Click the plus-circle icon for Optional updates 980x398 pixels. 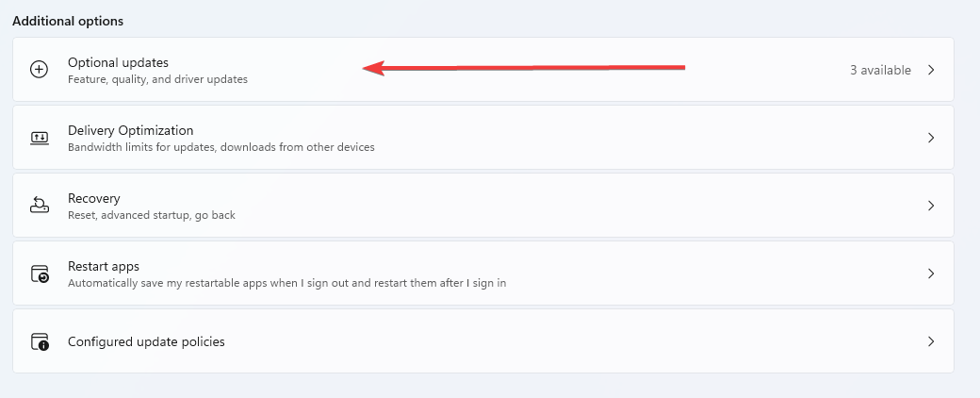pyautogui.click(x=39, y=70)
